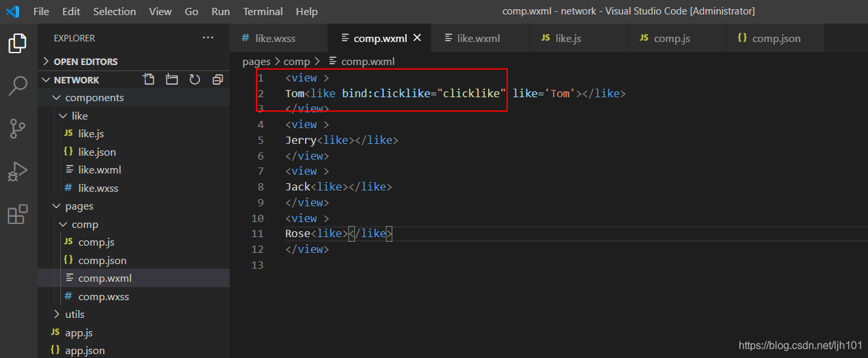The width and height of the screenshot is (868, 358).
Task: Open comp.wxss in the file tree
Action: [x=133, y=296]
